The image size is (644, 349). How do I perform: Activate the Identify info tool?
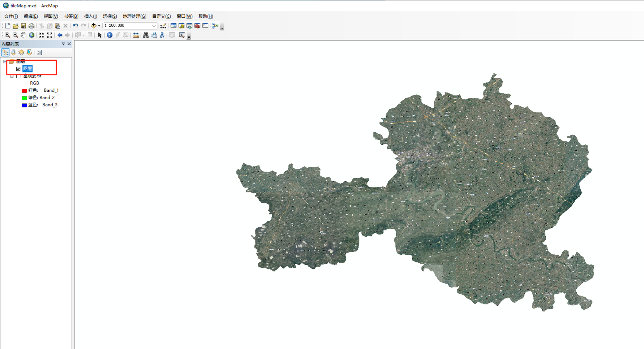click(110, 35)
